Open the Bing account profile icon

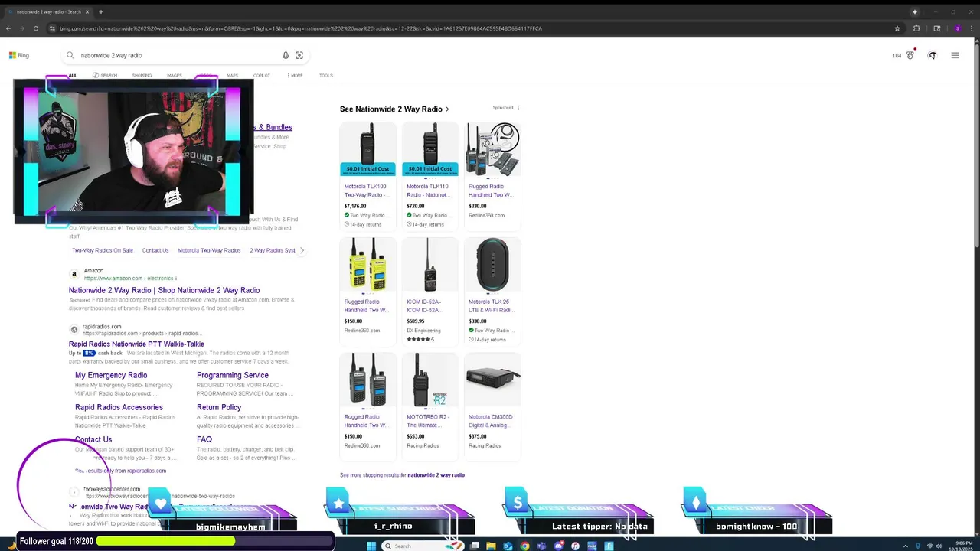click(x=932, y=55)
